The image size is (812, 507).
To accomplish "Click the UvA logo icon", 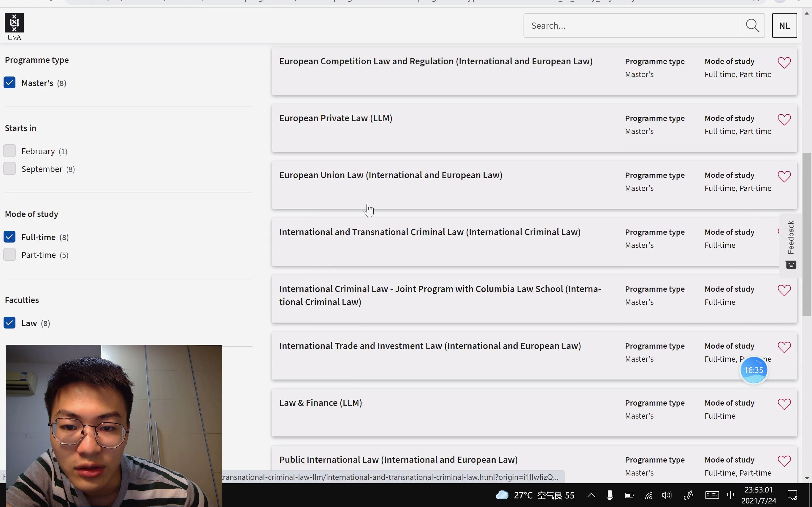I will 14,26.
